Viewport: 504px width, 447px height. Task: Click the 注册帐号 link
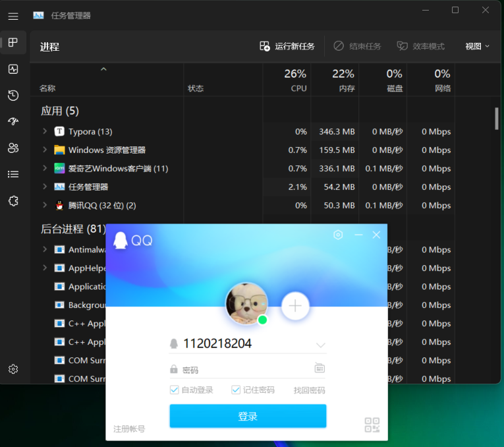(129, 429)
